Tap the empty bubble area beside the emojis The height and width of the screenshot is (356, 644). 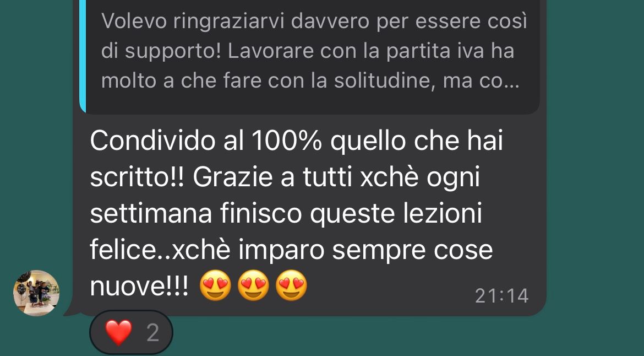coord(390,288)
